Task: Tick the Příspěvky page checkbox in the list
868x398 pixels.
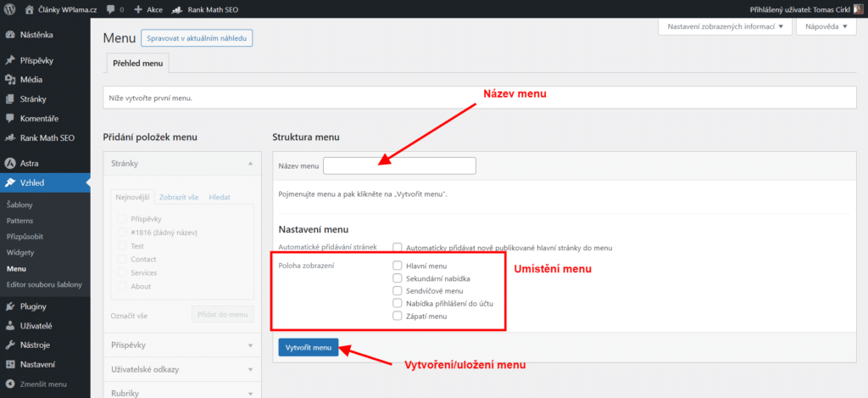Action: (x=122, y=218)
